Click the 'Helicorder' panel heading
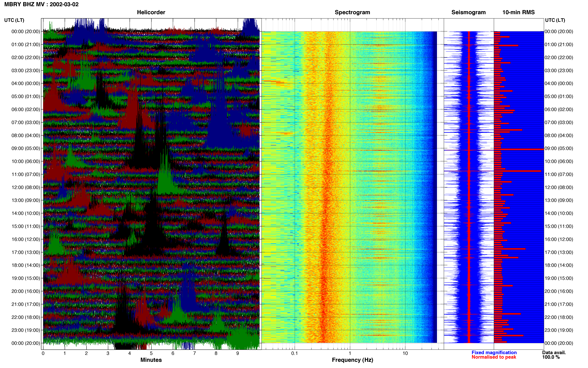Viewport: 588px width, 368px height. 151,12
